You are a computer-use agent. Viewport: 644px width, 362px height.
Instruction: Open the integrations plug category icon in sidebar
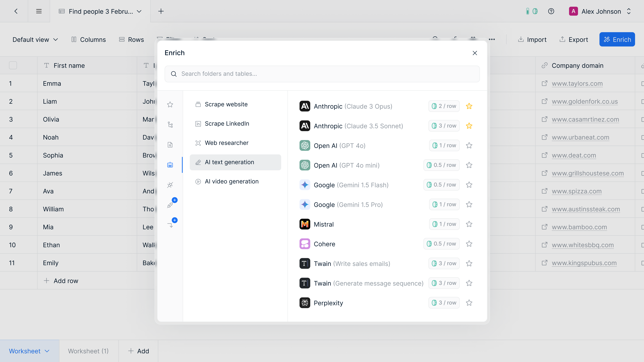170,185
